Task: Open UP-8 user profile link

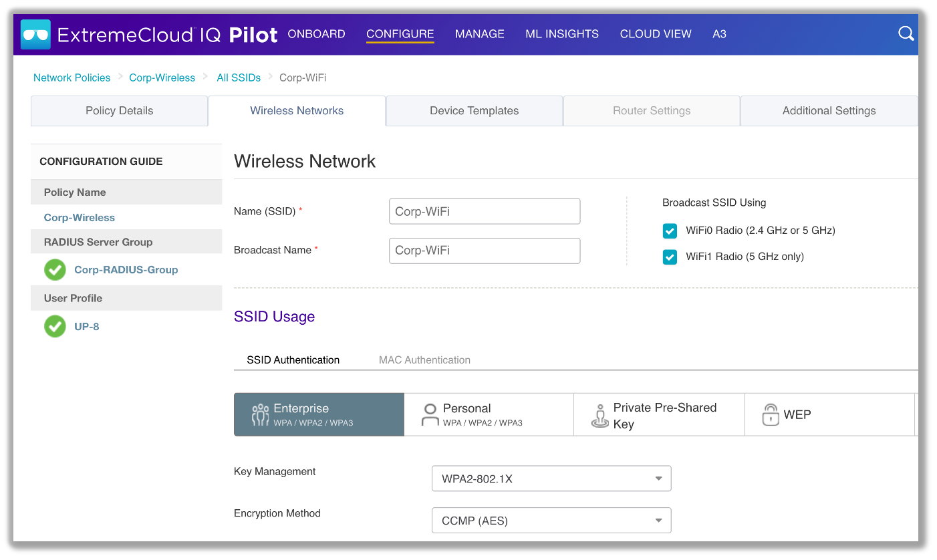Action: pos(87,327)
